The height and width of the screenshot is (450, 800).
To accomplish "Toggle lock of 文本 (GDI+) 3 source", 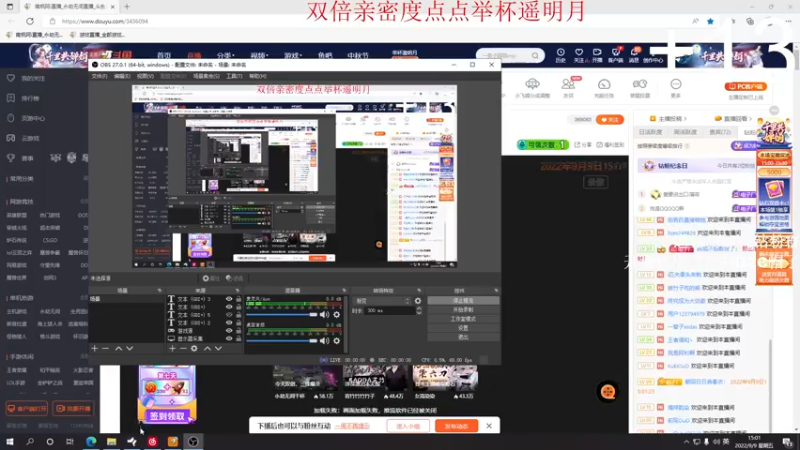I will click(238, 299).
